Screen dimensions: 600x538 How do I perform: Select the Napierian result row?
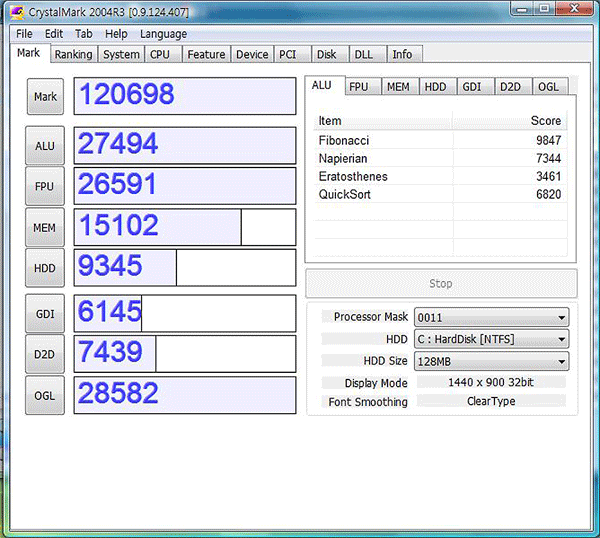(440, 158)
